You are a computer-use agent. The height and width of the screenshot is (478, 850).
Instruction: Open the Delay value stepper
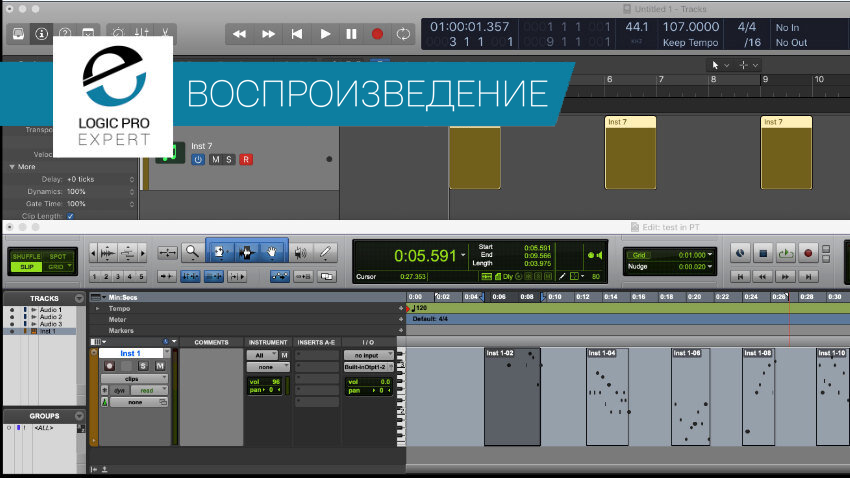coord(132,179)
